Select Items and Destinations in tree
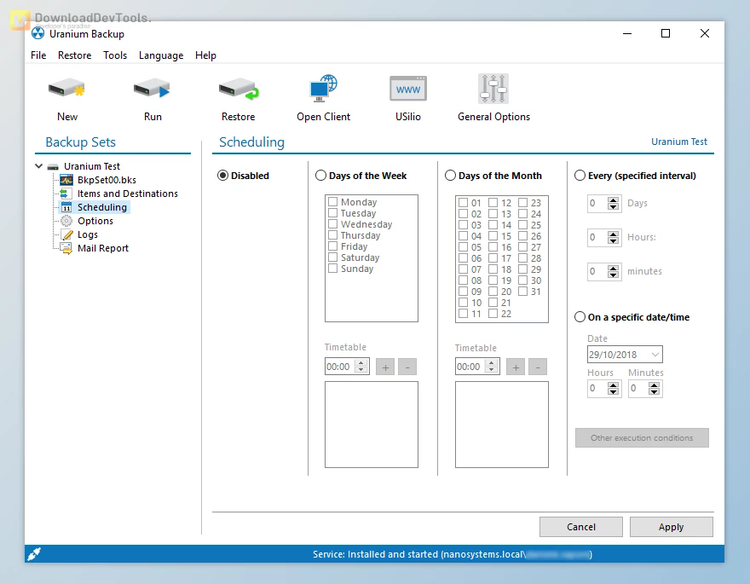 click(127, 194)
